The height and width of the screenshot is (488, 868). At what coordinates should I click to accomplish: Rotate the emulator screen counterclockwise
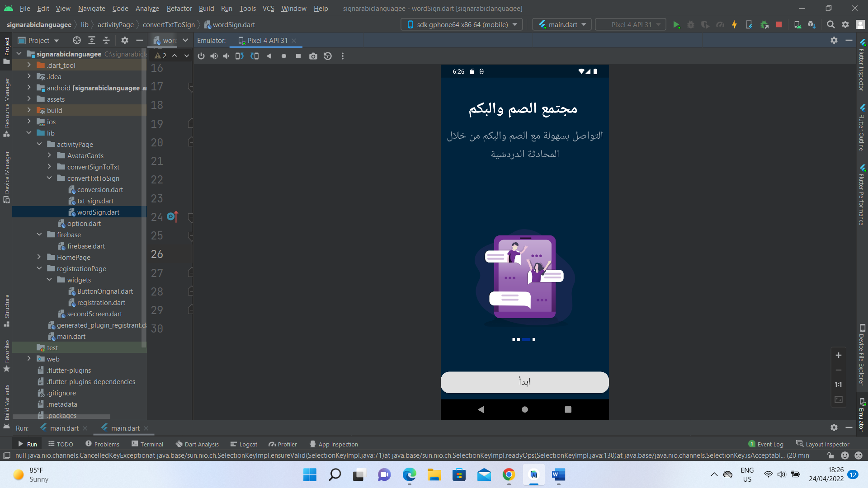[x=239, y=56]
